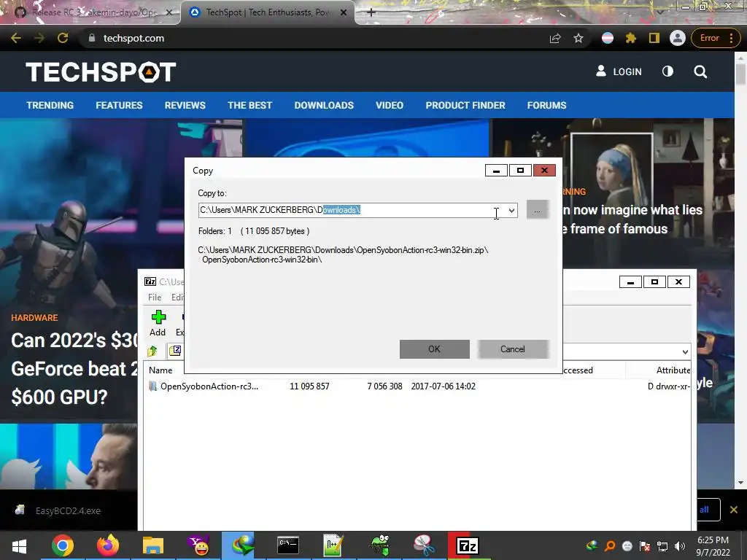This screenshot has height=560, width=747.
Task: Switch to the Release RC 3 tab
Action: point(93,12)
